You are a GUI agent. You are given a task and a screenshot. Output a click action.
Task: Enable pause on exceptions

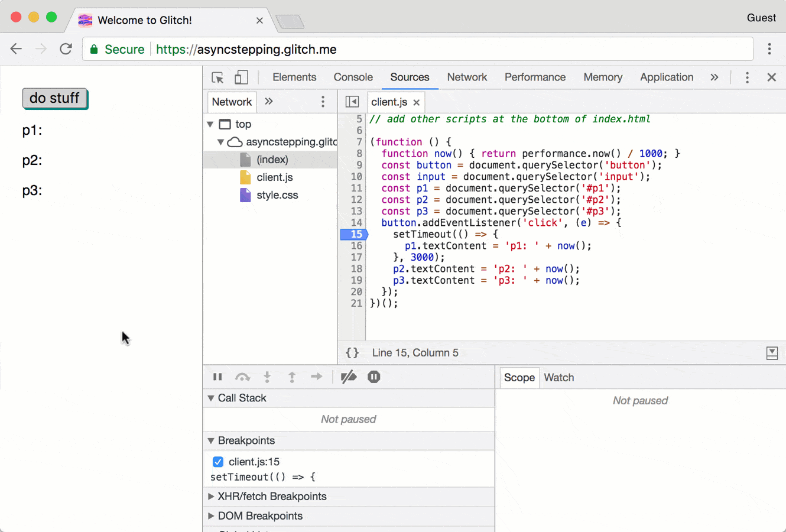pyautogui.click(x=373, y=377)
